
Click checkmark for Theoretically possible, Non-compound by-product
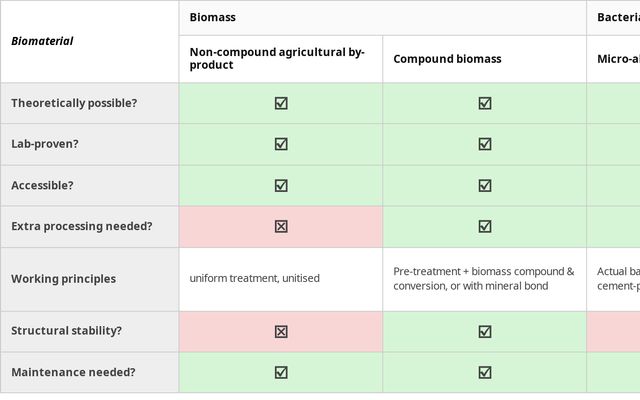point(281,103)
